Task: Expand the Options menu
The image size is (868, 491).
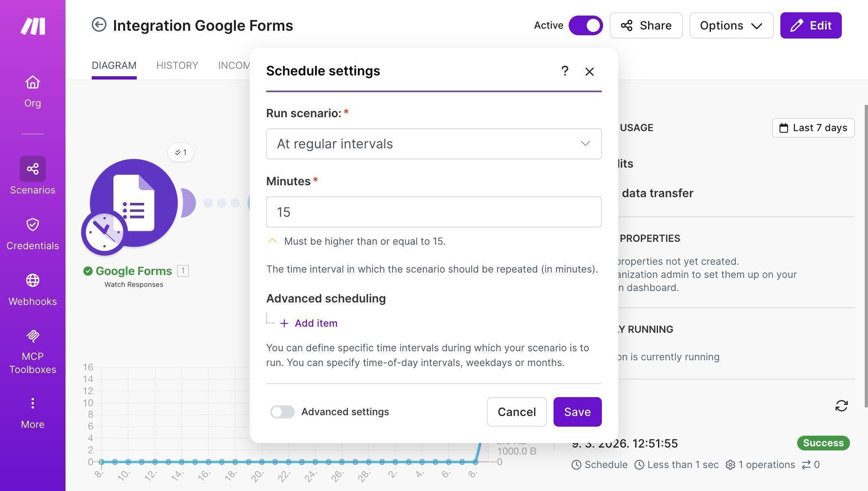Action: pos(731,25)
